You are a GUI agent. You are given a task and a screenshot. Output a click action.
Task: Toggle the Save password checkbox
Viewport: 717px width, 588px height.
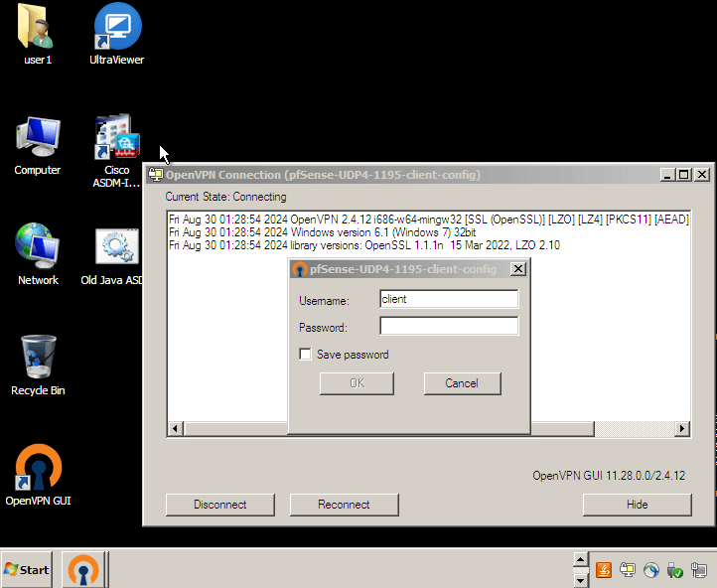pos(305,355)
